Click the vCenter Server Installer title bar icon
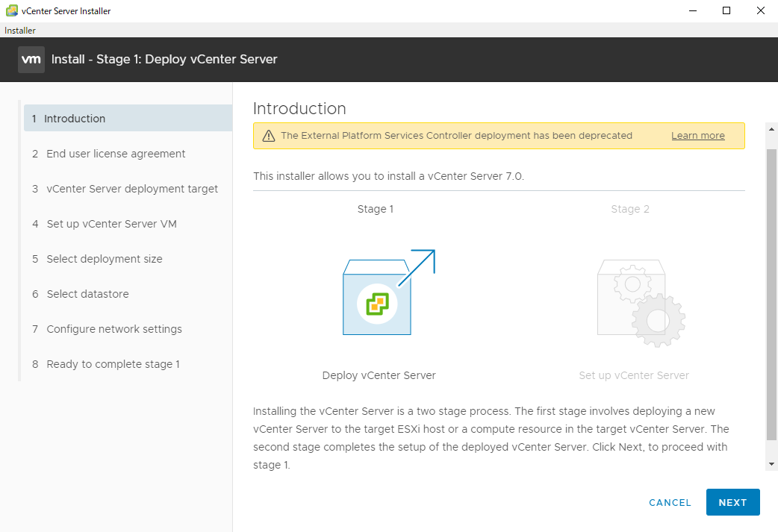 (x=12, y=11)
